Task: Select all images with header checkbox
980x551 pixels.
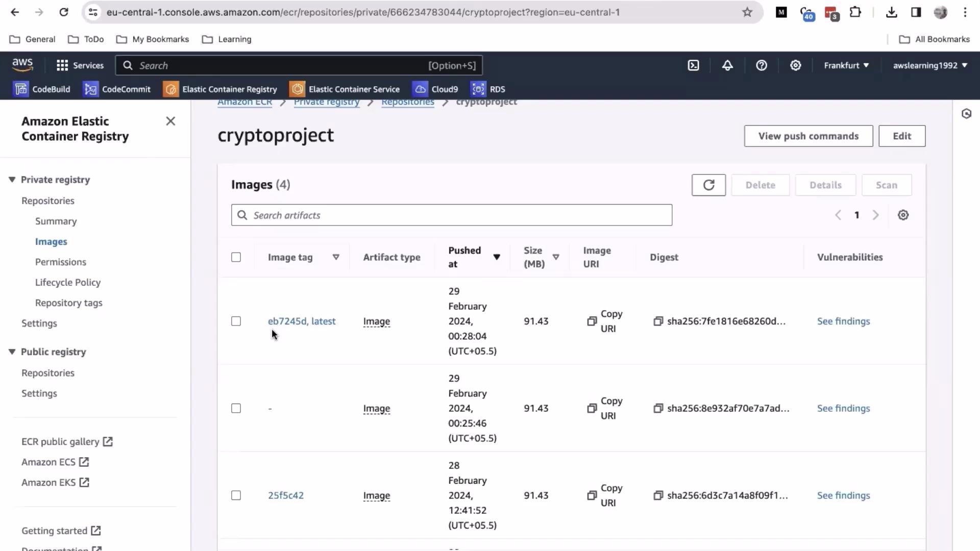Action: pyautogui.click(x=236, y=257)
